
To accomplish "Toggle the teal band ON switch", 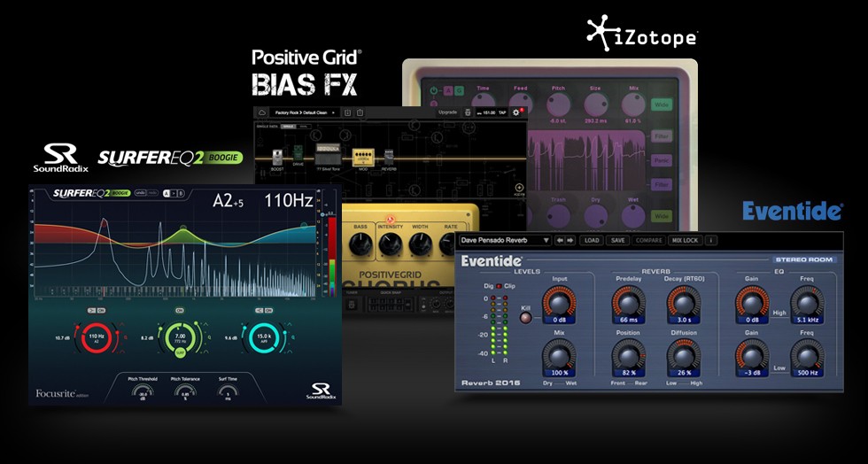I will point(268,311).
